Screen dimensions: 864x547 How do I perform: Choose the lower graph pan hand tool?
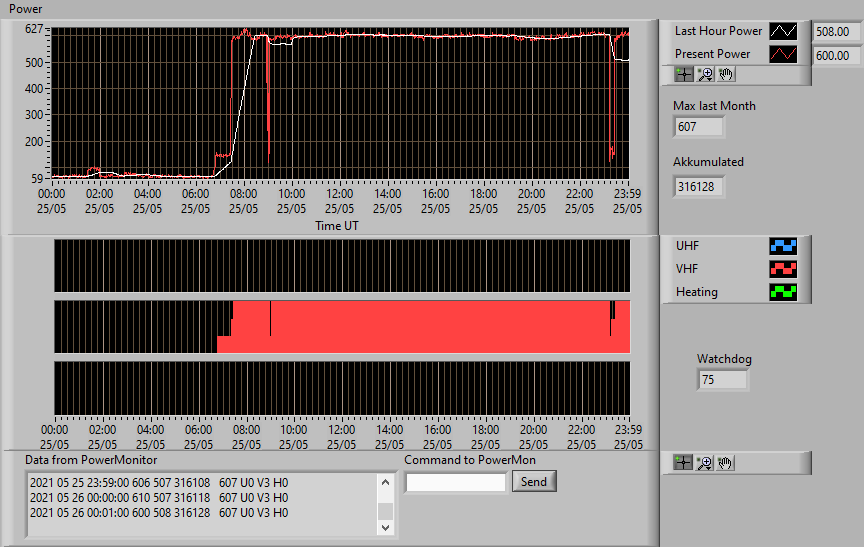point(725,463)
